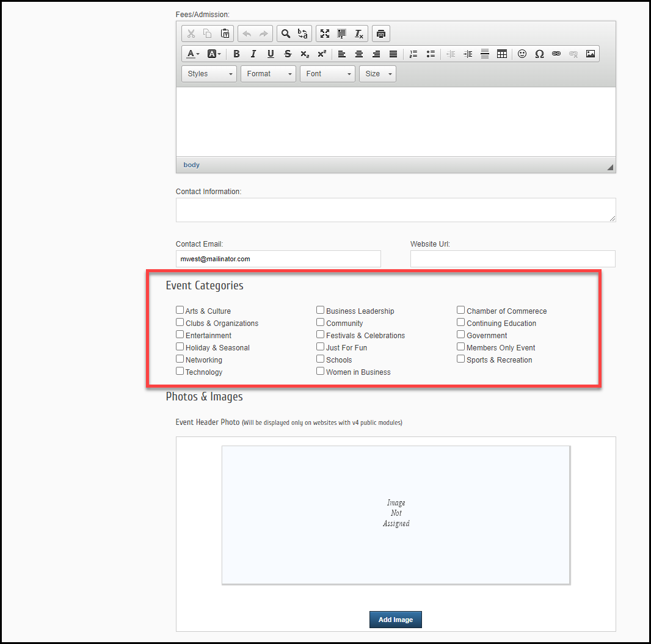Open the background color dropdown
651x644 pixels.
click(214, 54)
